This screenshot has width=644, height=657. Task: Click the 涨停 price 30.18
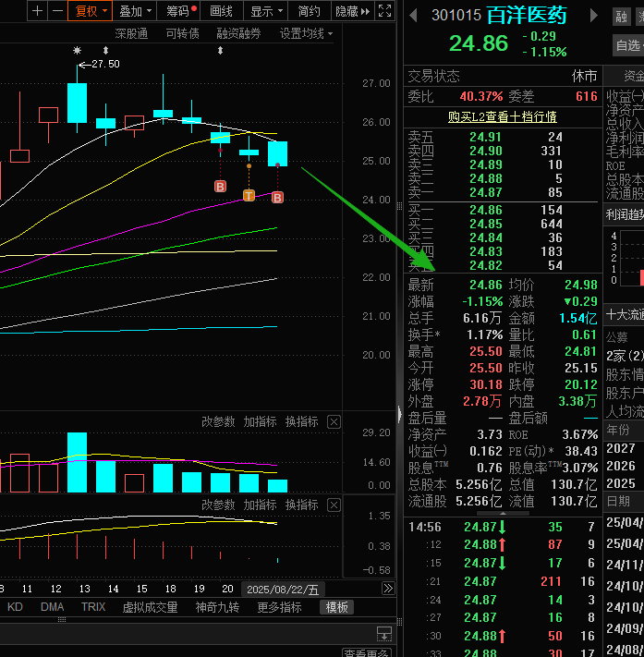(x=486, y=384)
